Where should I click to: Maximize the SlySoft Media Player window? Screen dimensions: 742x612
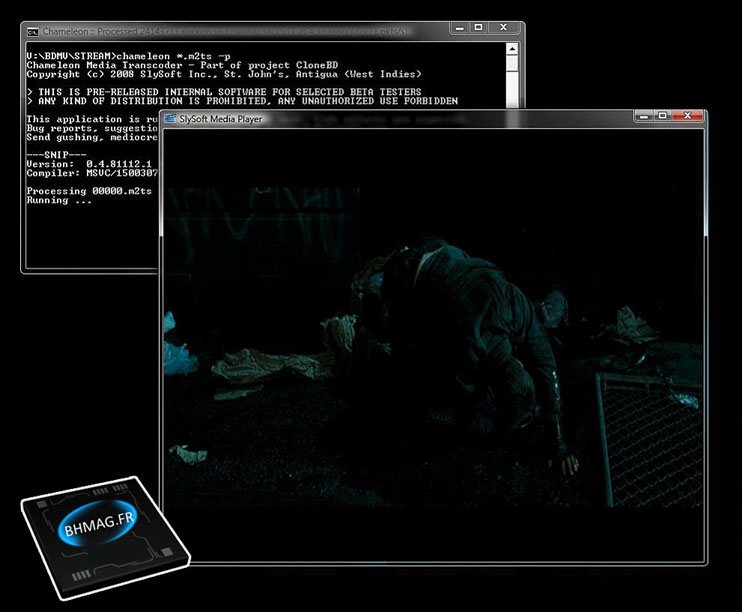pos(662,115)
